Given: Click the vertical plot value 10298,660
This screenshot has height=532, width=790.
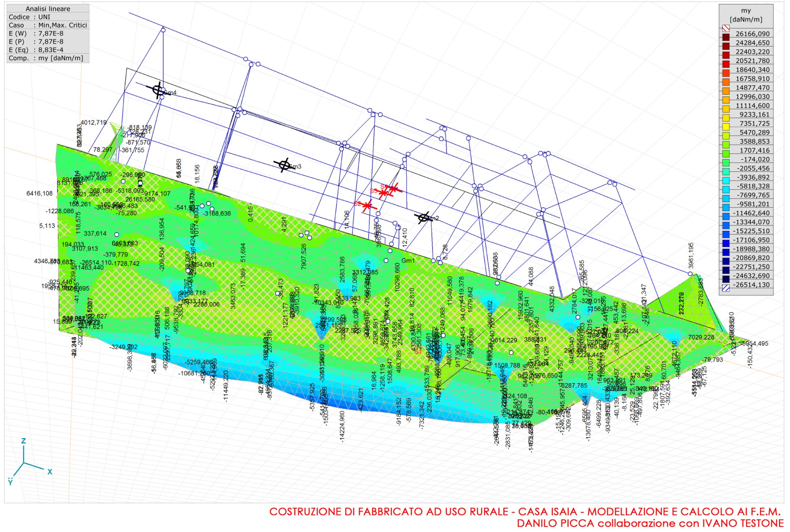Looking at the screenshot, I should (x=397, y=277).
